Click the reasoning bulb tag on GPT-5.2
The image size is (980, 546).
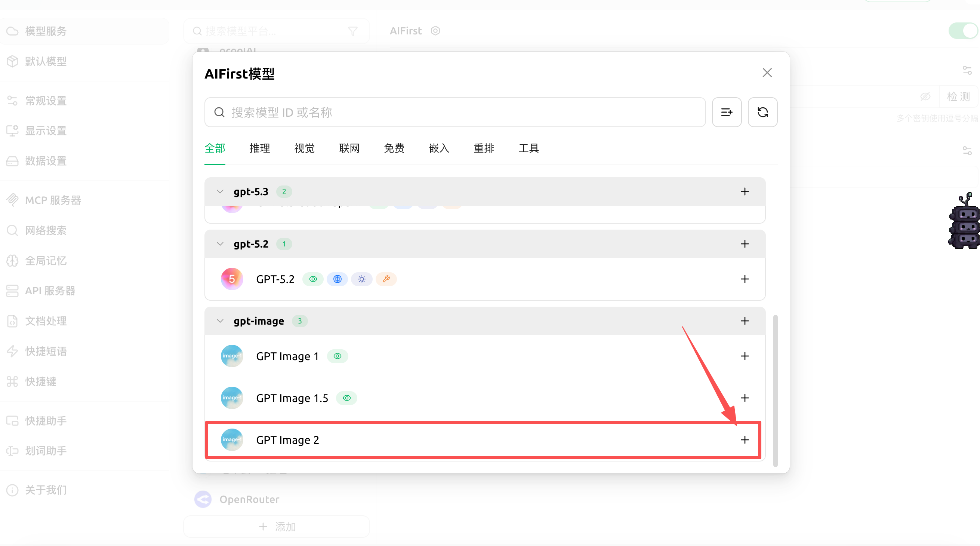point(362,279)
